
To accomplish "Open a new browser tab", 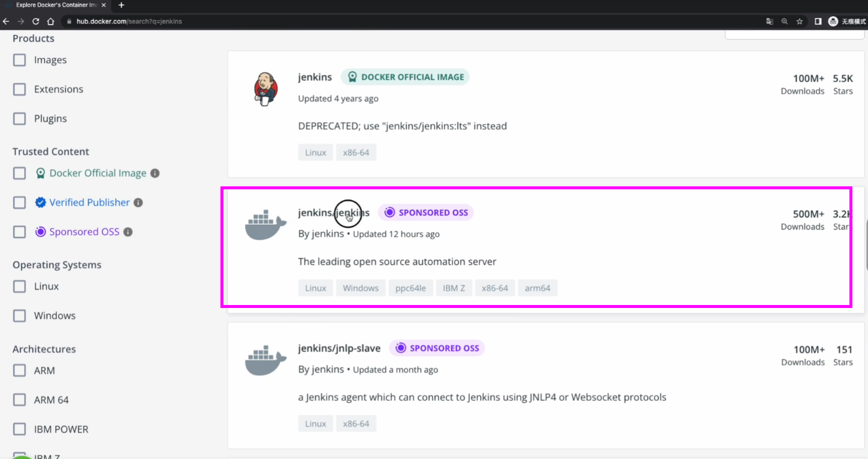I will click(122, 5).
